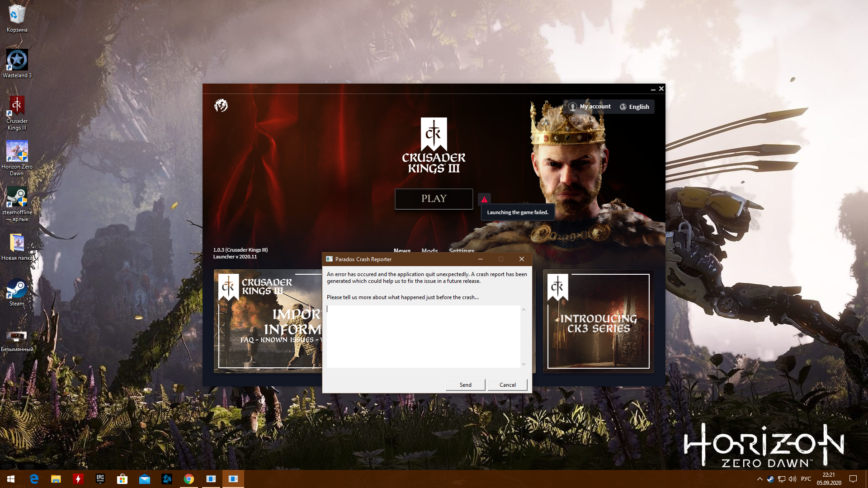Open the volume control in system tray
The image size is (868, 488).
(x=793, y=479)
